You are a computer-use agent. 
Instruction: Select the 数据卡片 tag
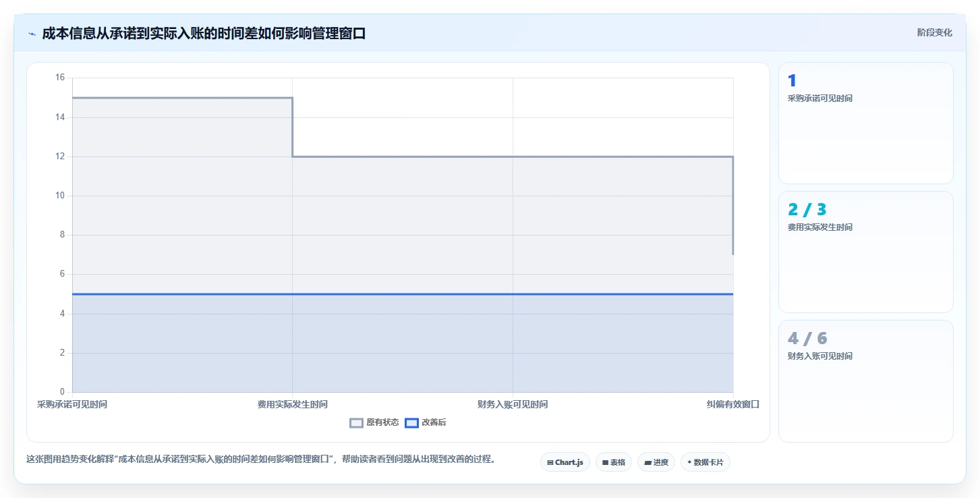pyautogui.click(x=705, y=462)
